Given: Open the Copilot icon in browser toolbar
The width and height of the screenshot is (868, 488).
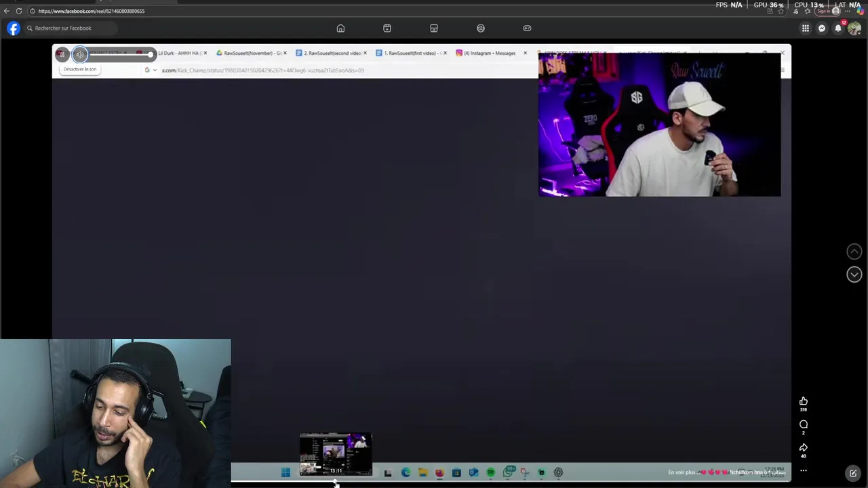Looking at the screenshot, I should [x=861, y=11].
